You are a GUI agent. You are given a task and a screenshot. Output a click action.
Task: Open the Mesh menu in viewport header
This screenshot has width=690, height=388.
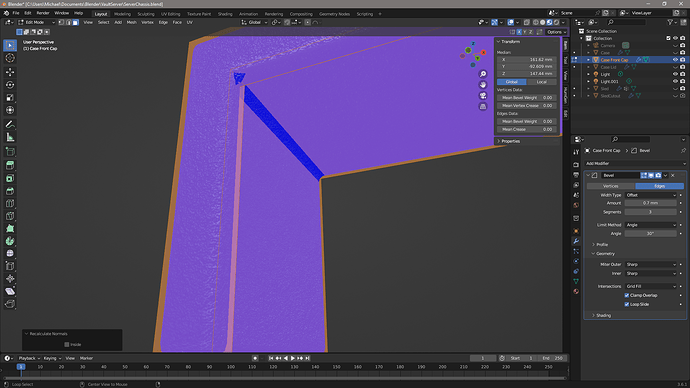(x=132, y=22)
